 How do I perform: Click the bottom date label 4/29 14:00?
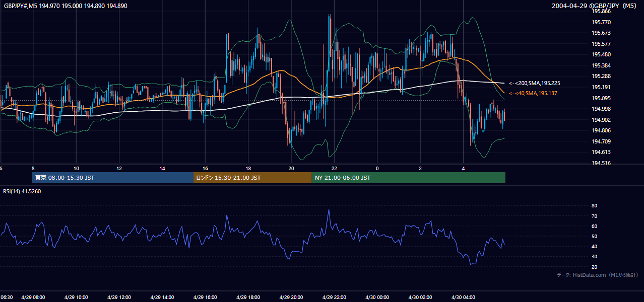tap(162, 297)
